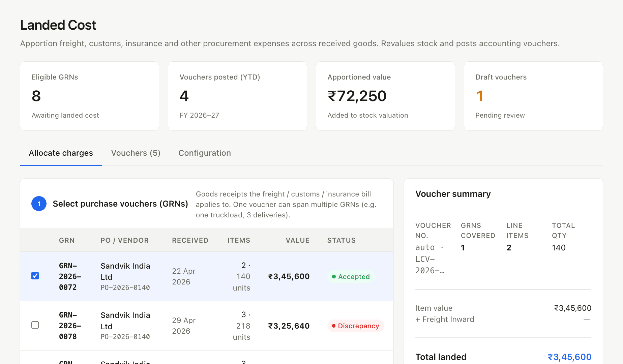Click the red Discrepancy status badge

(x=356, y=326)
